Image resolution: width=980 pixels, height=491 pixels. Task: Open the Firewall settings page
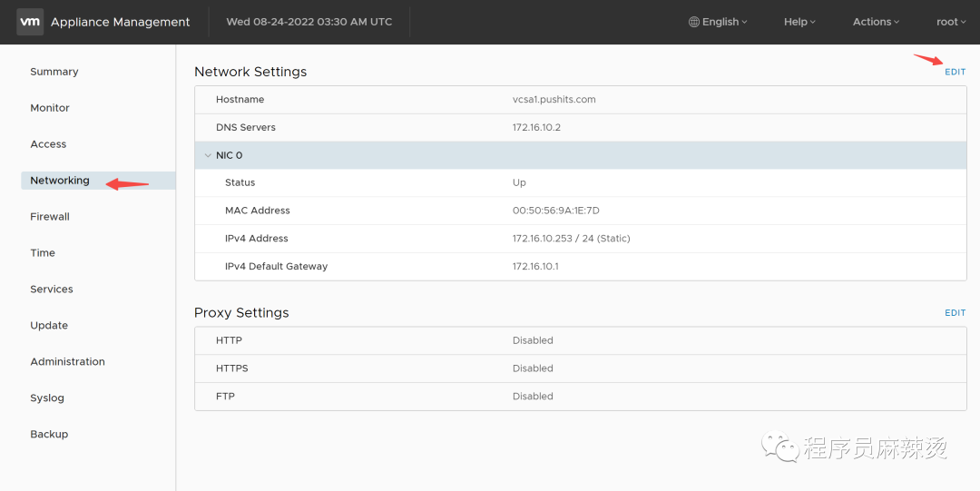pos(50,217)
